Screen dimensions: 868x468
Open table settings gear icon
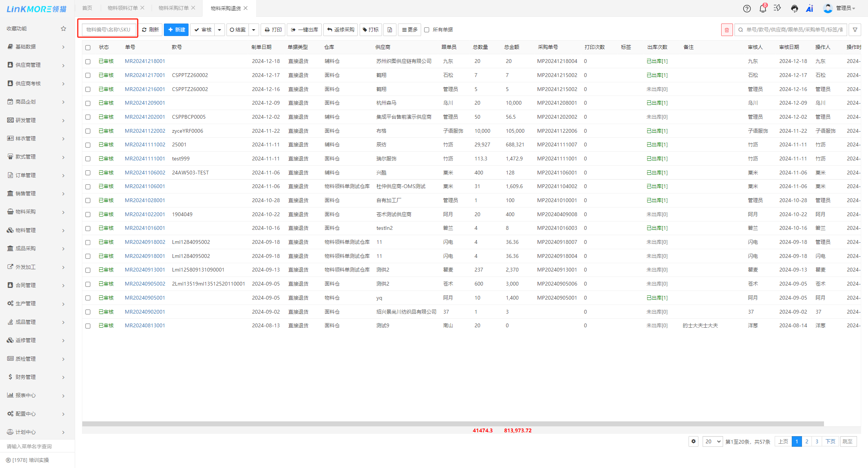pos(693,441)
